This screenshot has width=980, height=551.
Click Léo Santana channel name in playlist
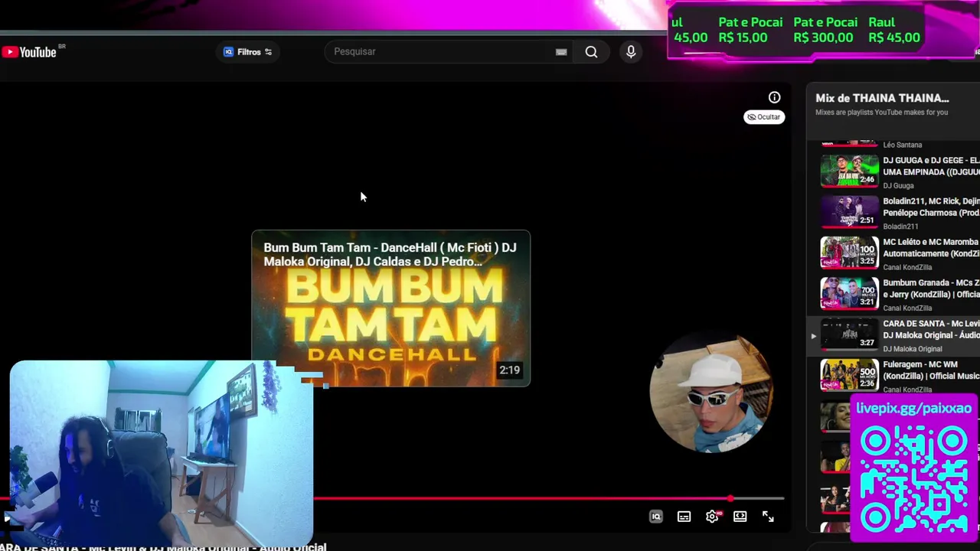point(902,145)
